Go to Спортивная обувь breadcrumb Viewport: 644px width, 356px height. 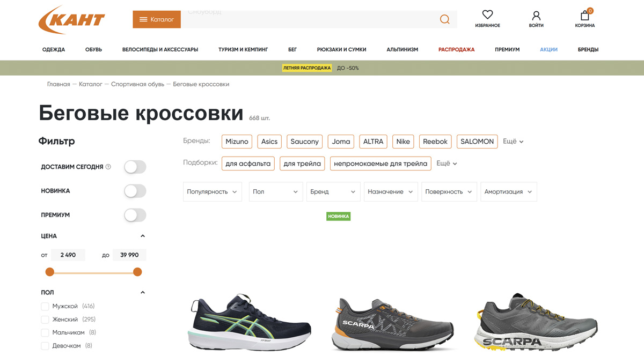pyautogui.click(x=137, y=84)
